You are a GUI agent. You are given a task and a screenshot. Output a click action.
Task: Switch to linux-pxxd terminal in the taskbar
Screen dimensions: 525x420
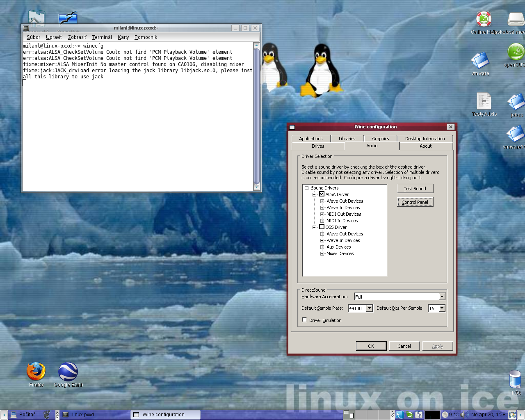pos(95,415)
